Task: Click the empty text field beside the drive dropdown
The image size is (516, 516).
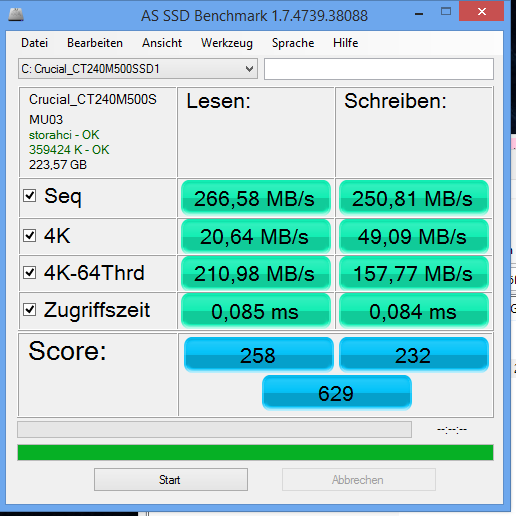Action: point(379,69)
